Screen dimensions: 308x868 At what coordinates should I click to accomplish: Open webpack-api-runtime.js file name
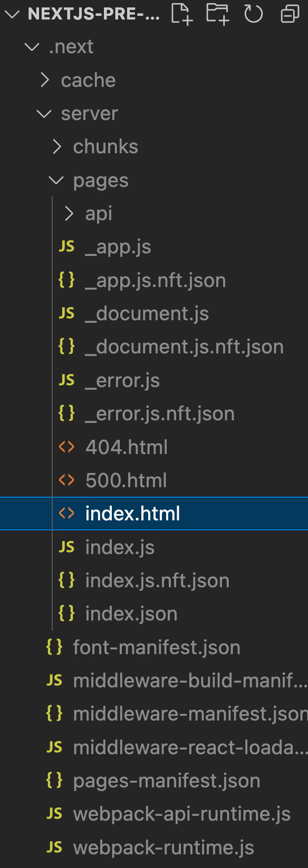[182, 814]
